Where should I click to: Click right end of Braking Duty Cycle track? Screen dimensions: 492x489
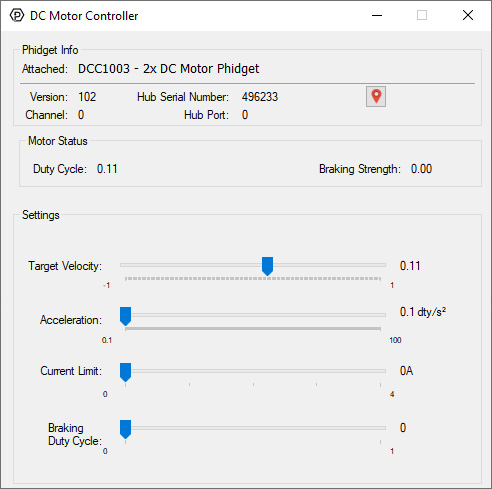click(380, 428)
